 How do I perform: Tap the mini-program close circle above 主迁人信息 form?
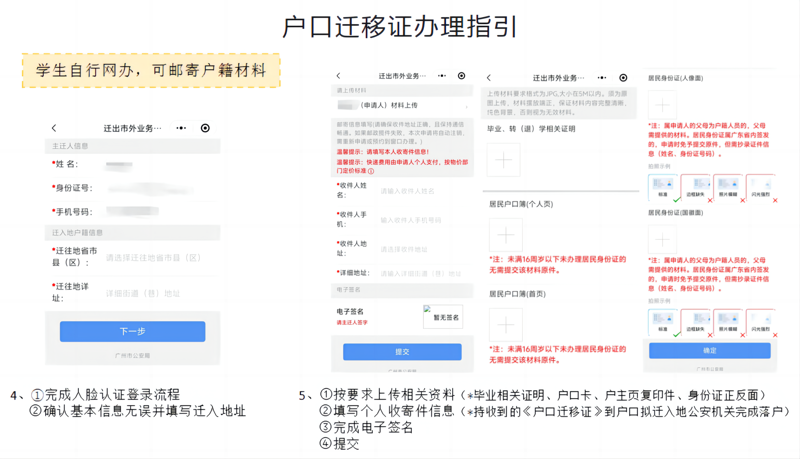pyautogui.click(x=205, y=128)
